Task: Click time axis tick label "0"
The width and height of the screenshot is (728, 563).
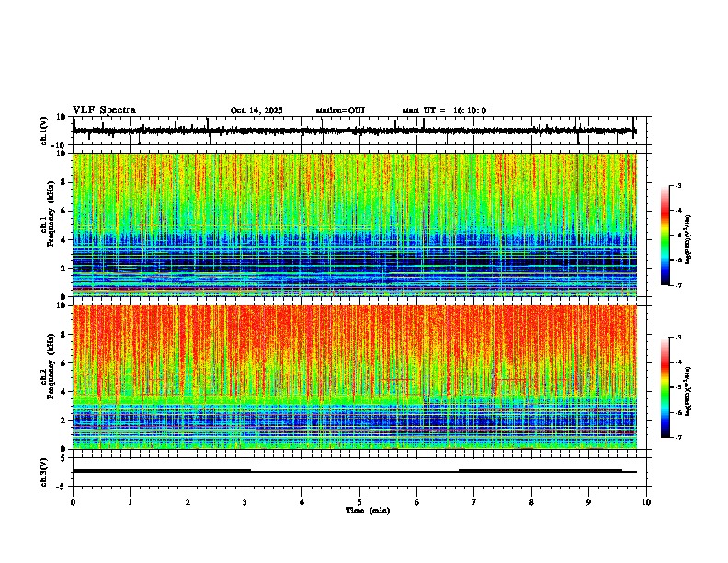Action: (x=73, y=502)
